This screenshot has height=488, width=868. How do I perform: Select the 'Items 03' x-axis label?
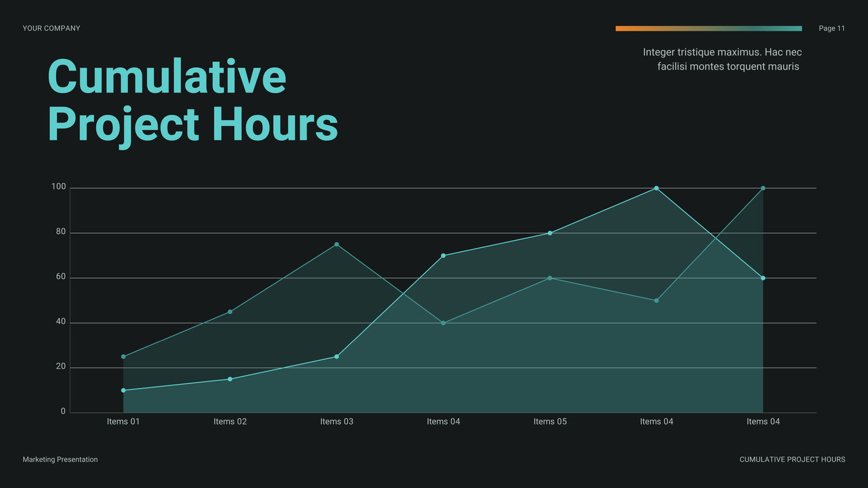point(337,422)
